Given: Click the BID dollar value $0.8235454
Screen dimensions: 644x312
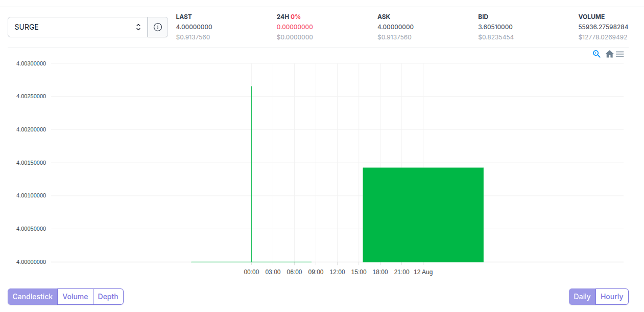Looking at the screenshot, I should coord(496,37).
